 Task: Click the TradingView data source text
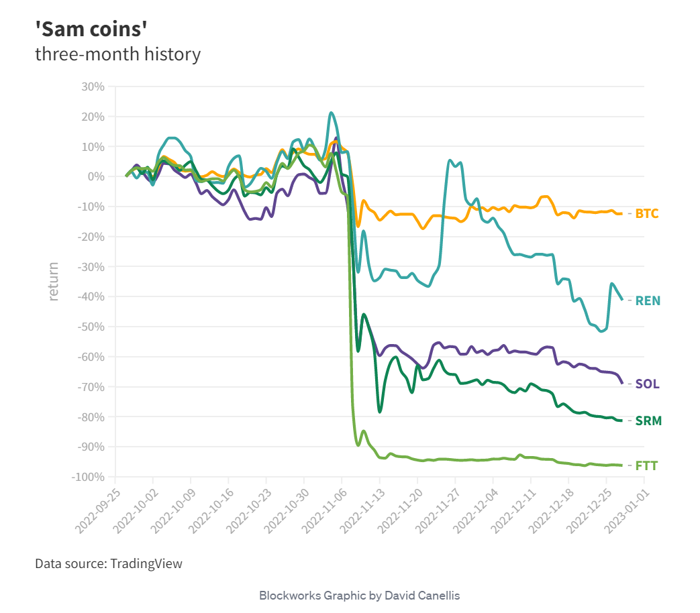[x=109, y=563]
